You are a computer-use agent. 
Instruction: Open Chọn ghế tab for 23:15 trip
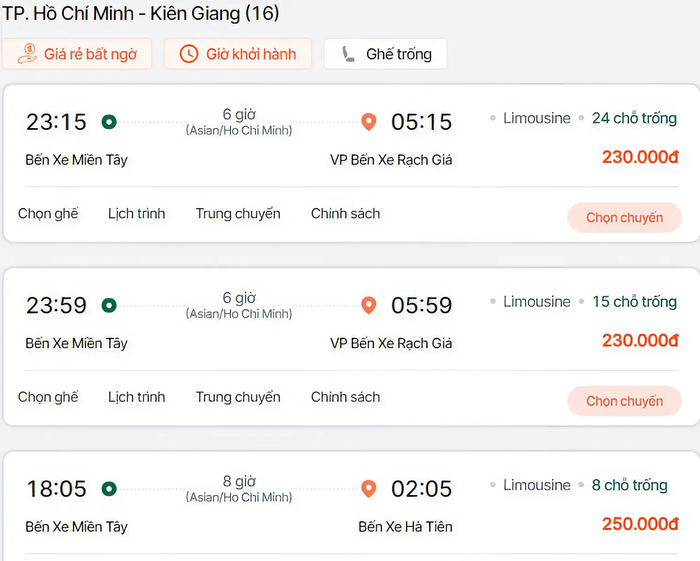tap(48, 213)
